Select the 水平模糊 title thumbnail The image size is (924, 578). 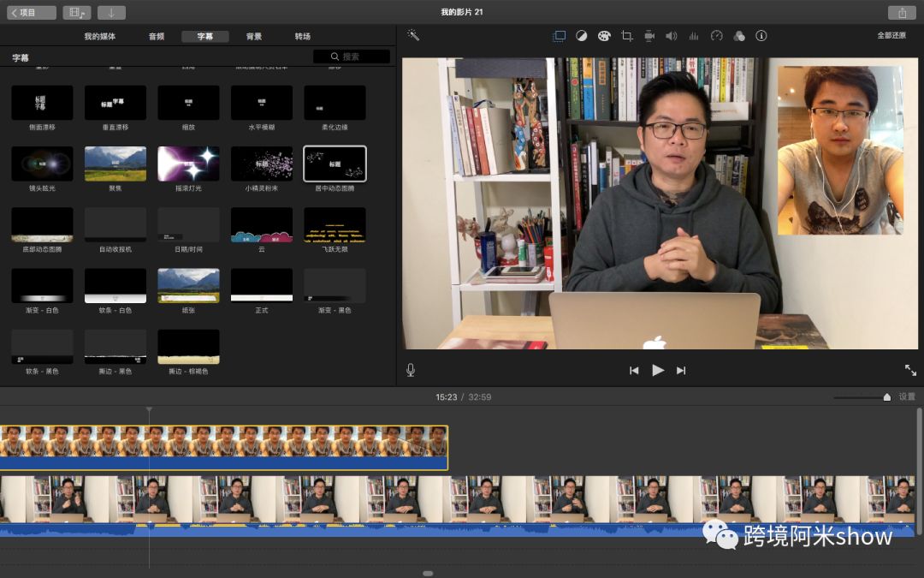[x=262, y=103]
